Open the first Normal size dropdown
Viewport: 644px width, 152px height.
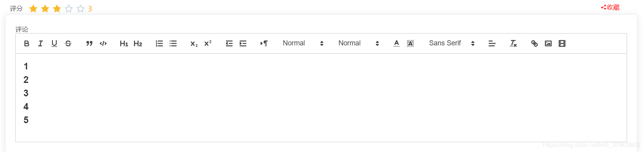point(303,43)
